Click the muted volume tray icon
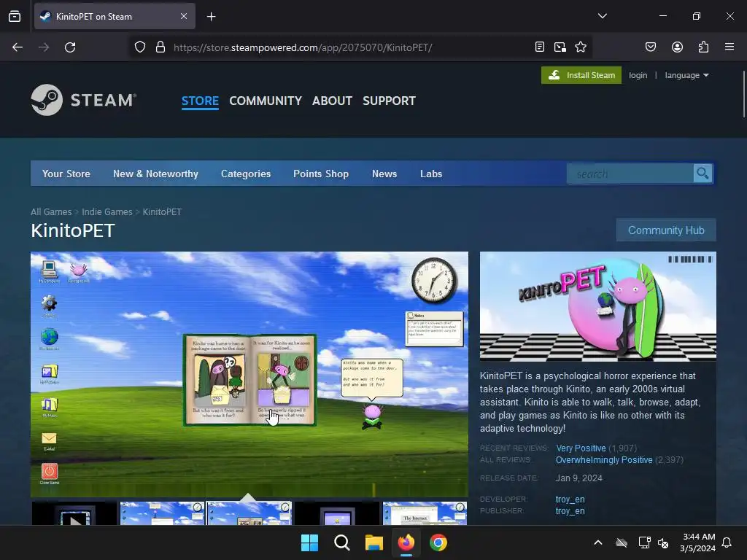Image resolution: width=747 pixels, height=560 pixels. tap(663, 542)
